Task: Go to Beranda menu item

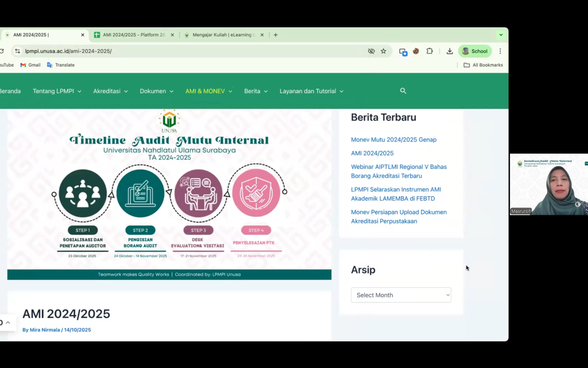Action: 10,91
